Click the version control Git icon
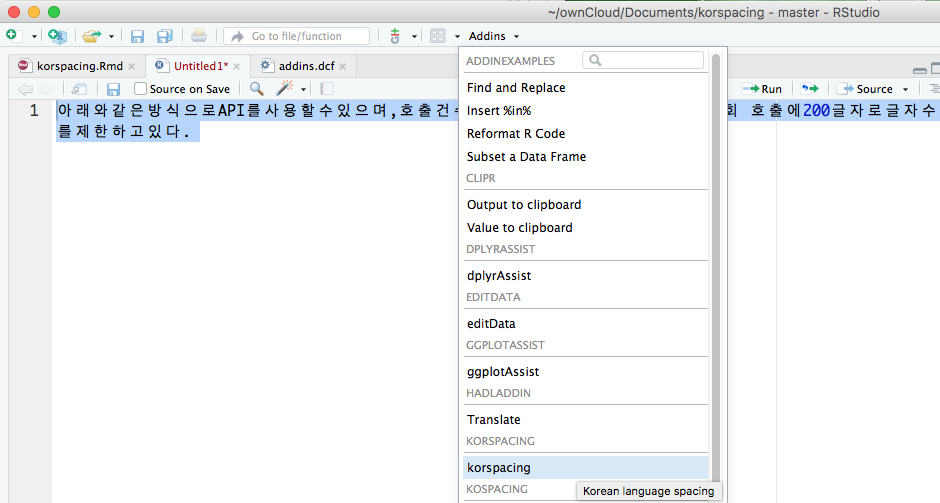Screen dimensions: 940x503 click(394, 36)
